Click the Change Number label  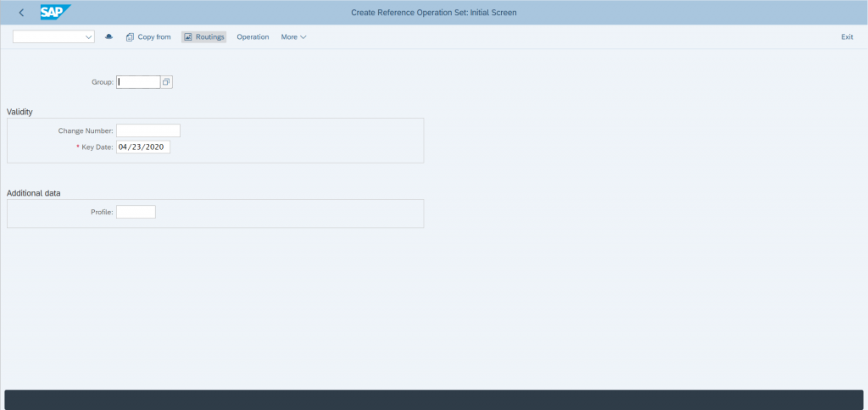(86, 131)
